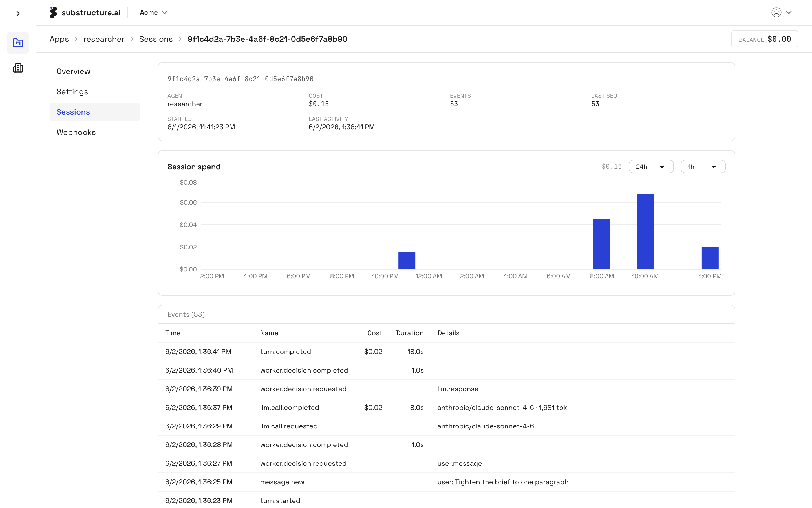Viewport: 812px width, 508px height.
Task: Expand the account chevron next to avatar
Action: (x=789, y=12)
